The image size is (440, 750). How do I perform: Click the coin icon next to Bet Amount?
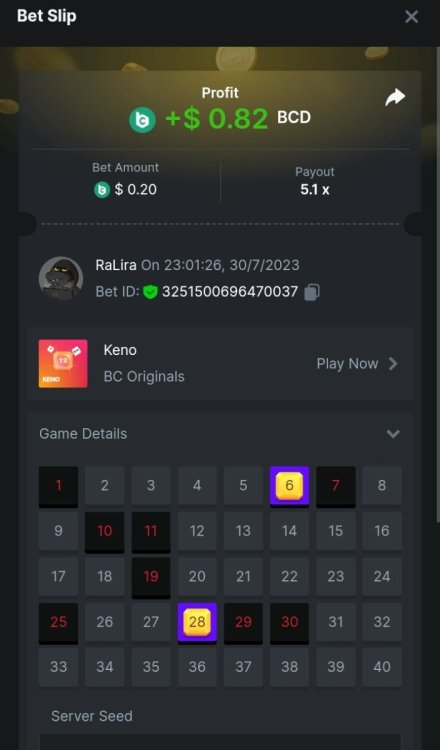click(x=101, y=190)
